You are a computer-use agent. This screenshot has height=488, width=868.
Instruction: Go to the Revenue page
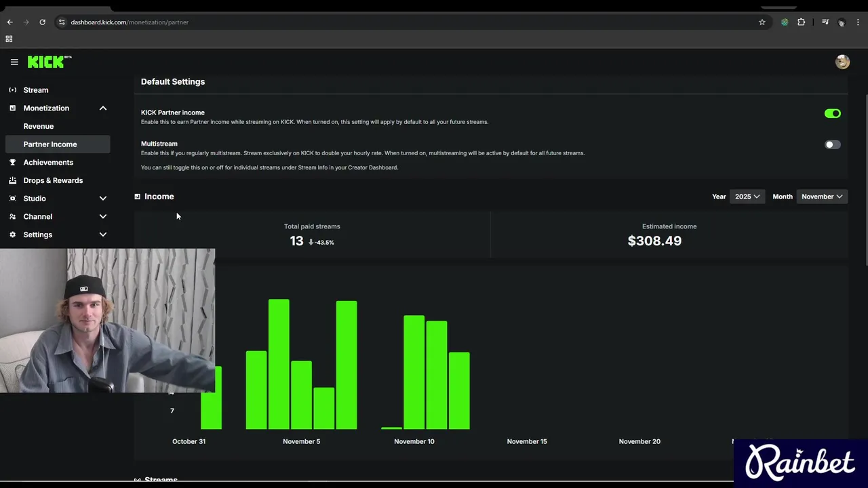point(39,126)
